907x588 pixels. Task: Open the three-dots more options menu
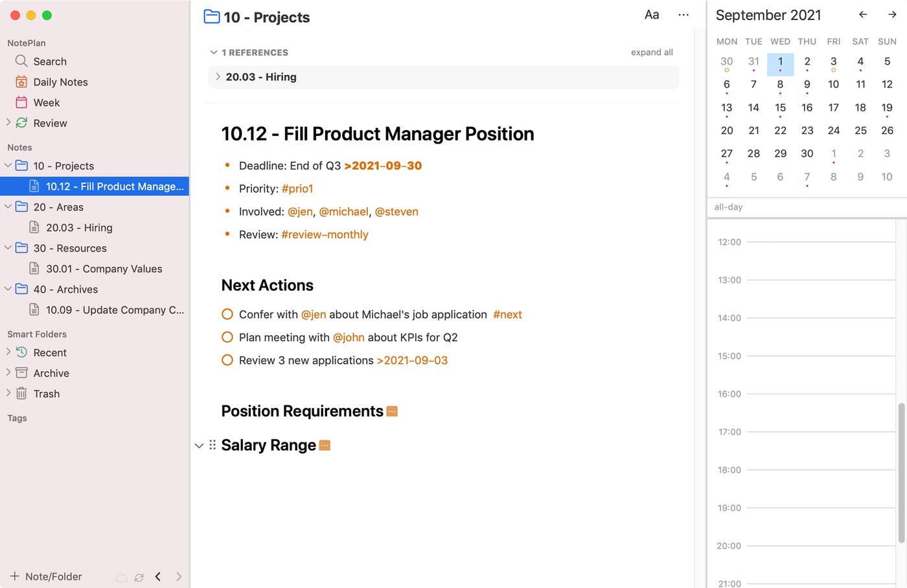683,15
